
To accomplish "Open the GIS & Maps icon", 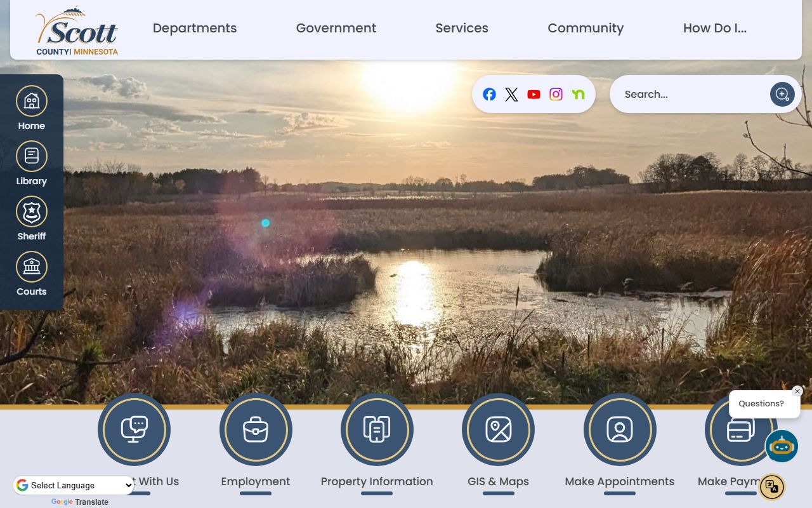I will [x=498, y=430].
